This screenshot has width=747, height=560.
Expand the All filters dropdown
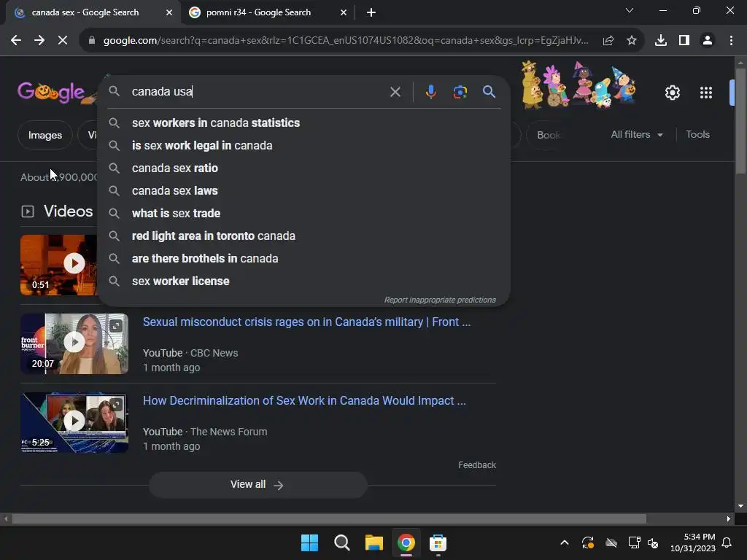click(x=636, y=135)
